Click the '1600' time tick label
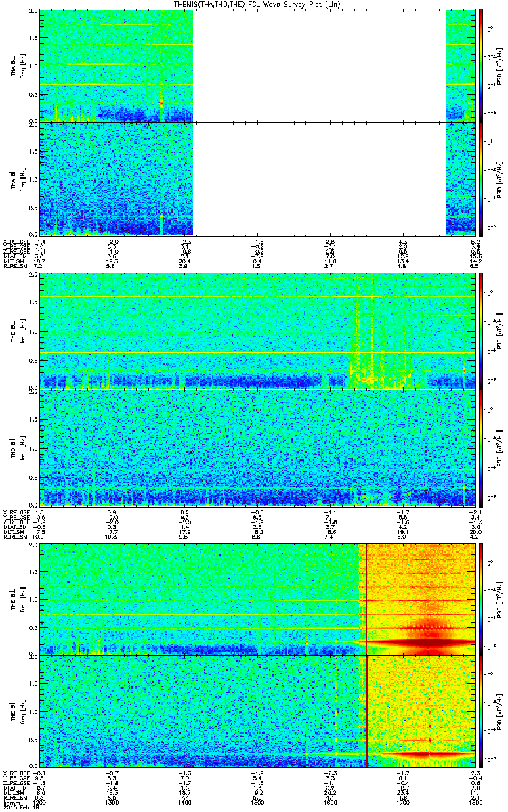Image resolution: width=508 pixels, height=812 pixels. click(330, 801)
